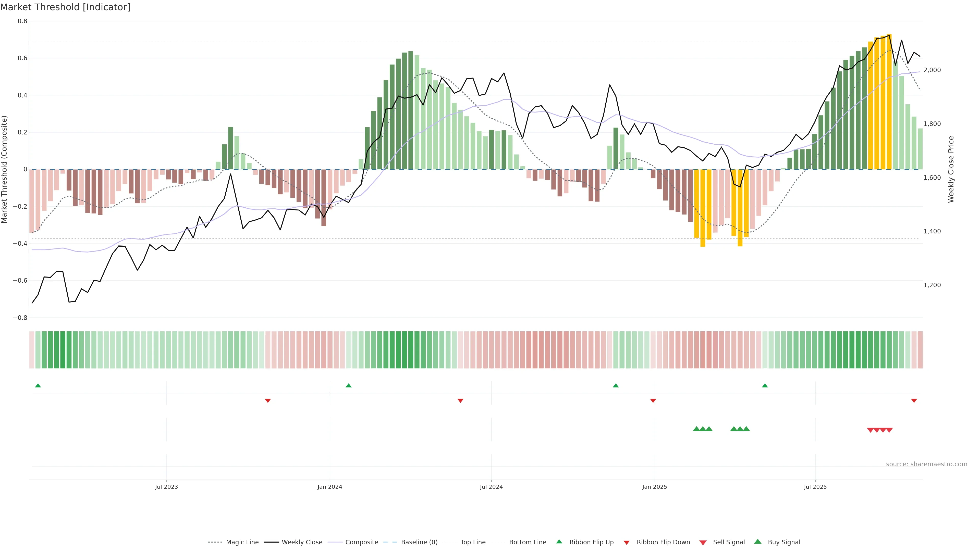The width and height of the screenshot is (980, 551).
Task: Click the first green Ribbon Flip Up marker
Action: pyautogui.click(x=38, y=386)
